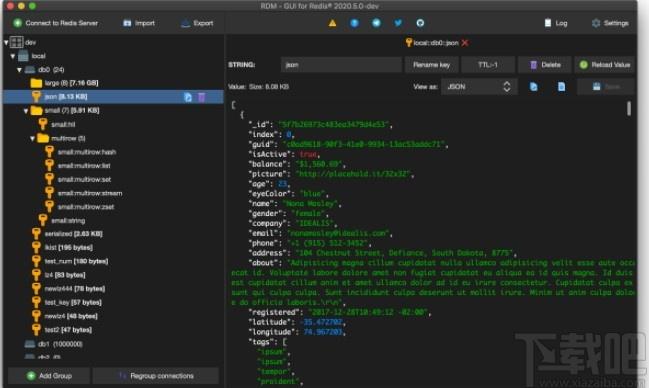Viewport: 649px width, 388px height.
Task: Click the TTL:-1 button
Action: point(488,65)
